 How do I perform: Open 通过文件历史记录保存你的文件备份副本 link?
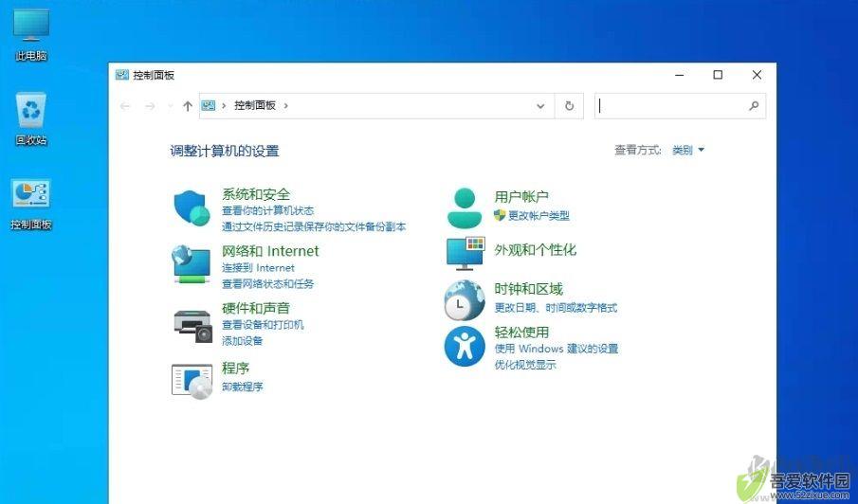[314, 226]
